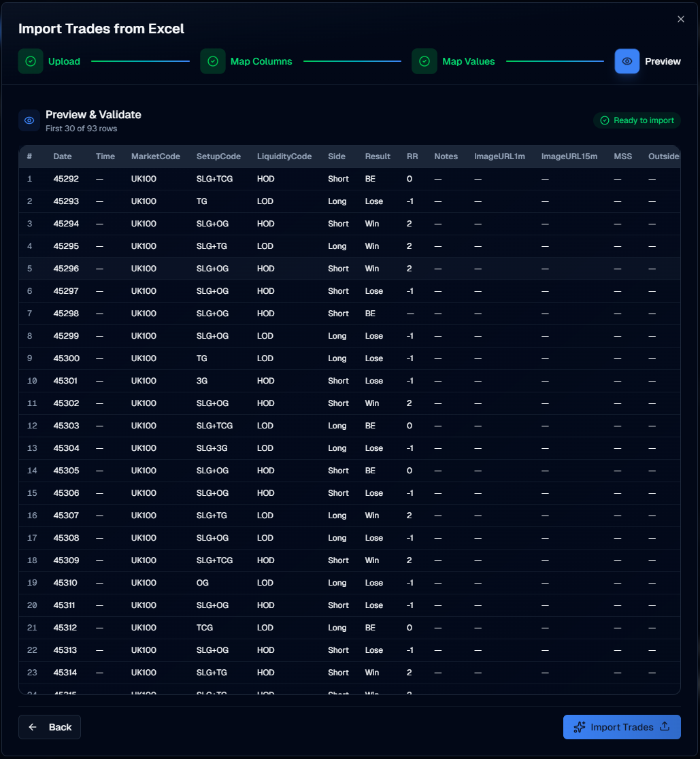Click the ImageURL1m column header
This screenshot has height=759, width=700.
[499, 156]
